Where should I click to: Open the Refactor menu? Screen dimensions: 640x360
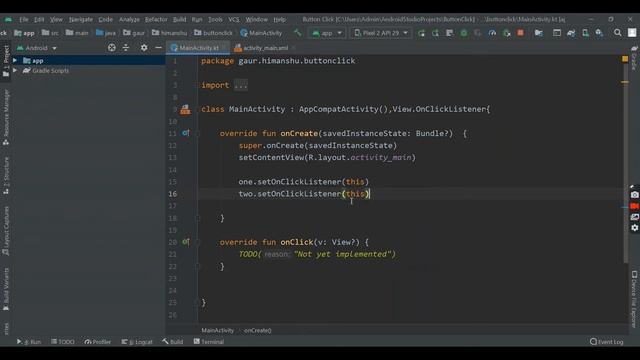156,19
